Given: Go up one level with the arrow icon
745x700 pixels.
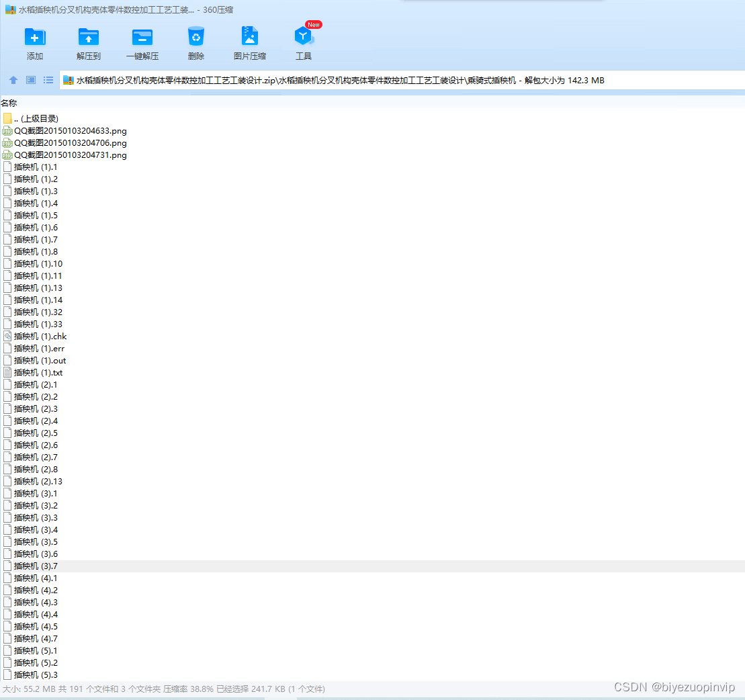Looking at the screenshot, I should click(13, 80).
